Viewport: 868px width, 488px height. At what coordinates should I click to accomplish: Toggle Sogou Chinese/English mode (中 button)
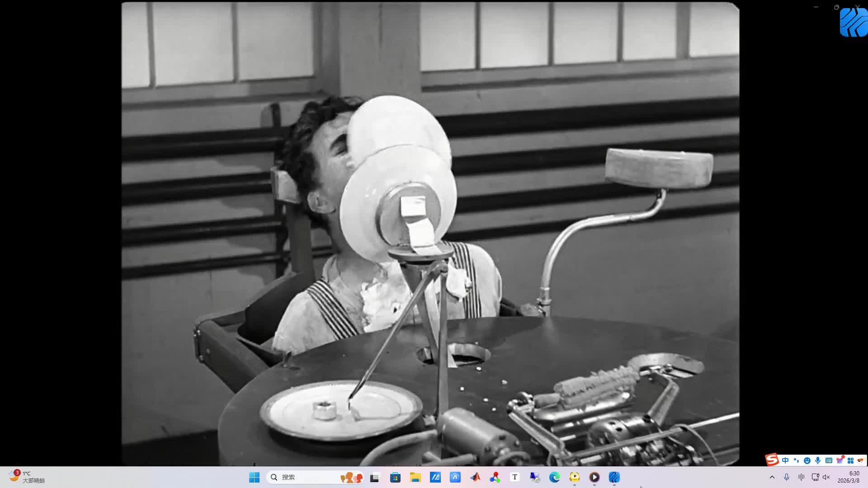tap(785, 460)
